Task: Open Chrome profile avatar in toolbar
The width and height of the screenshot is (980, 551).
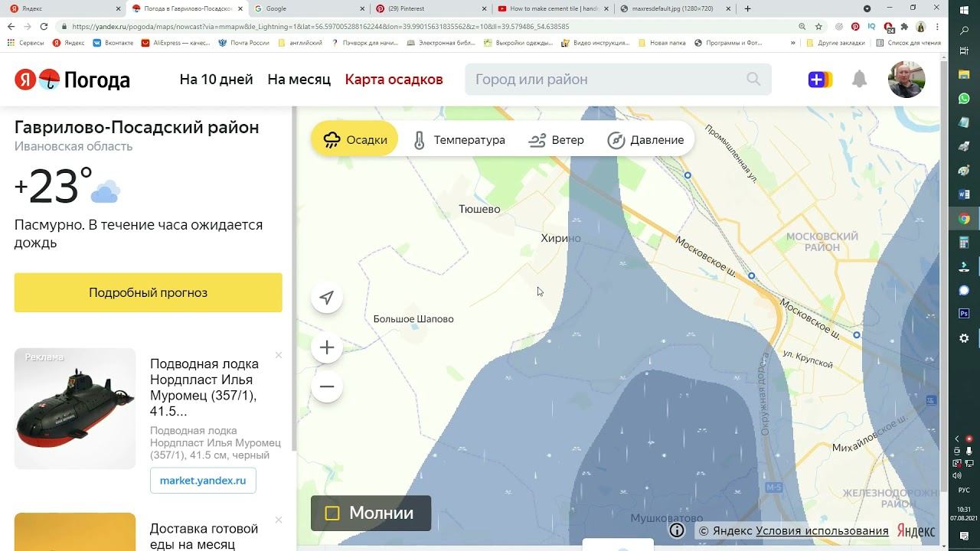Action: pyautogui.click(x=921, y=26)
